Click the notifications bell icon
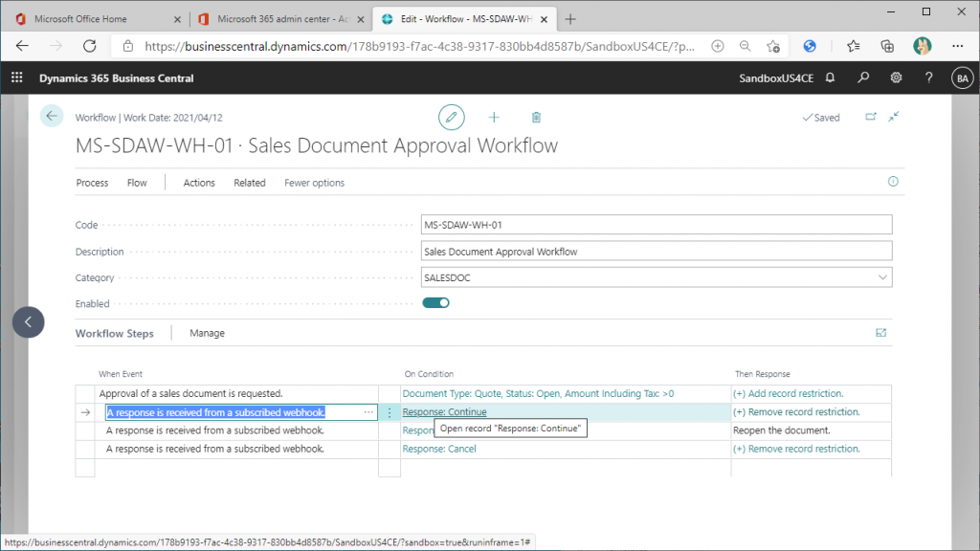980x551 pixels. tap(830, 77)
